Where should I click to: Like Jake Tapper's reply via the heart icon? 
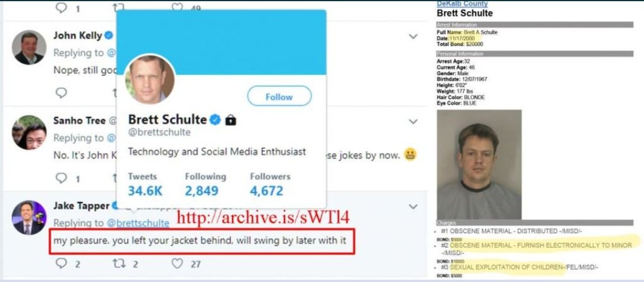tap(177, 263)
